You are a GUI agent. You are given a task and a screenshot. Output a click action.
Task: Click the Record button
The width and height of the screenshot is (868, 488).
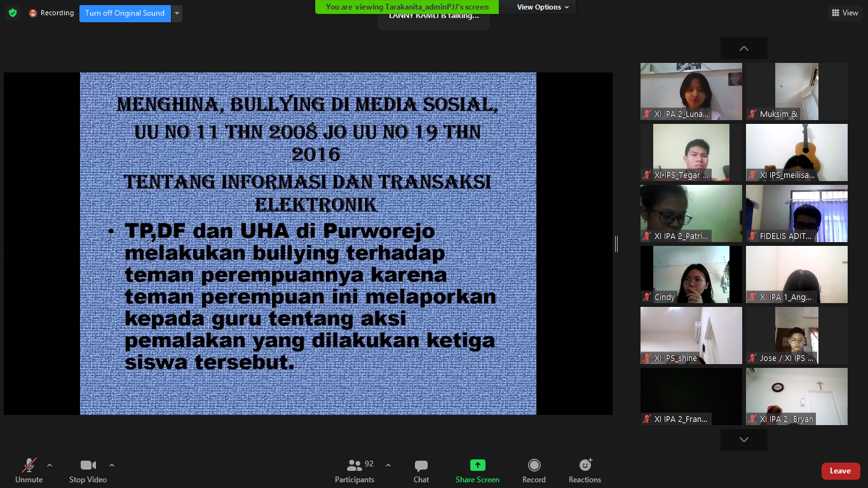(534, 471)
